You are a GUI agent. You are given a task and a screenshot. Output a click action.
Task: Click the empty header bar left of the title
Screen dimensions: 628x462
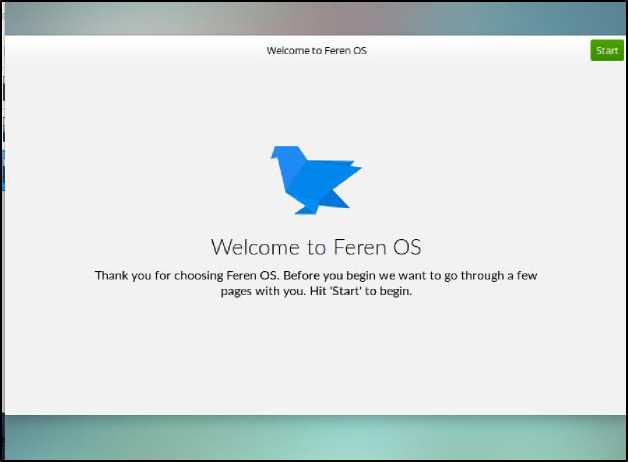point(134,50)
